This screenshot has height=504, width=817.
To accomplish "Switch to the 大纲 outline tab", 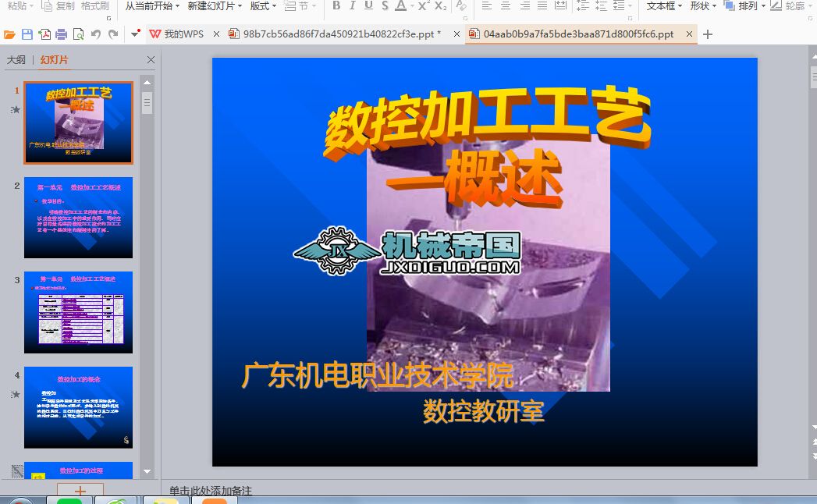I will click(x=16, y=60).
